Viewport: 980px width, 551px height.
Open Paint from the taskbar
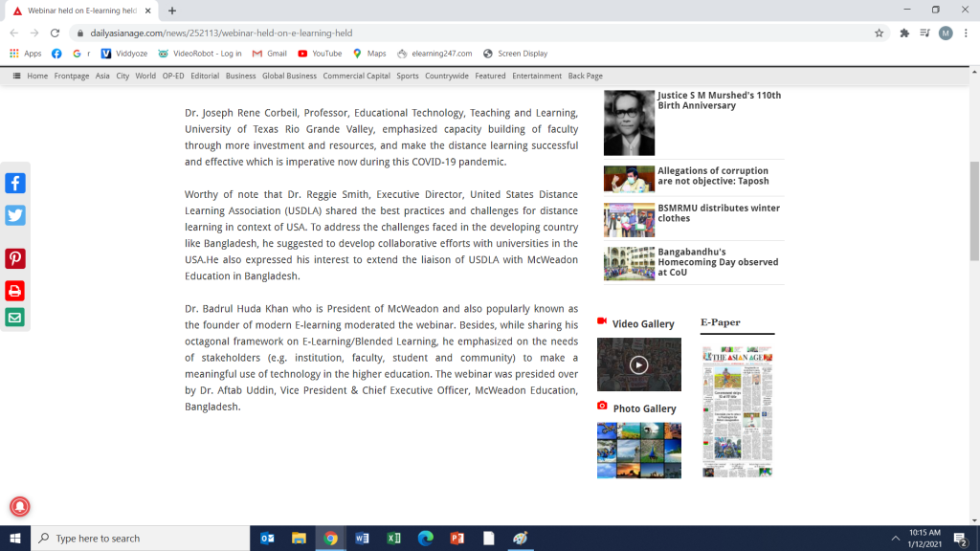[520, 539]
